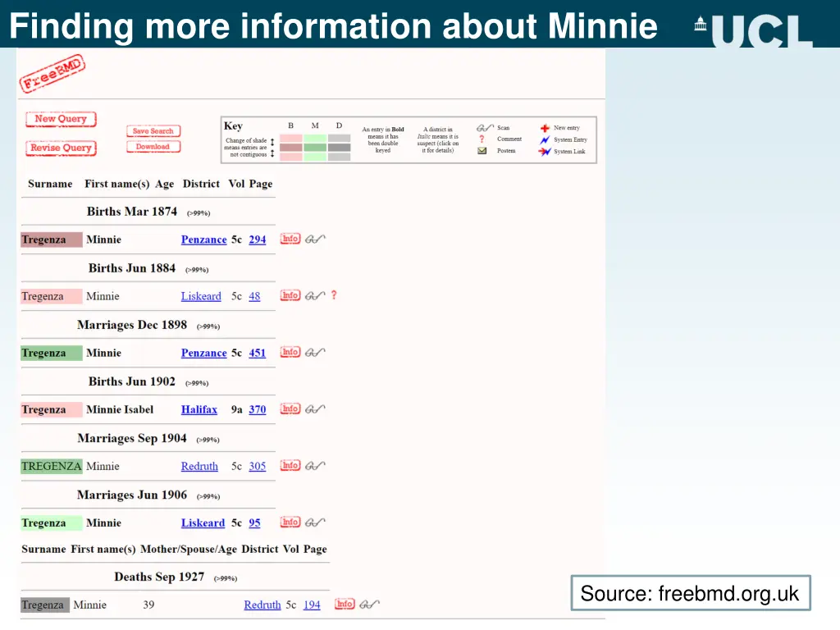Click the Source: freebmd.org.uk box
The image size is (840, 630).
[691, 593]
